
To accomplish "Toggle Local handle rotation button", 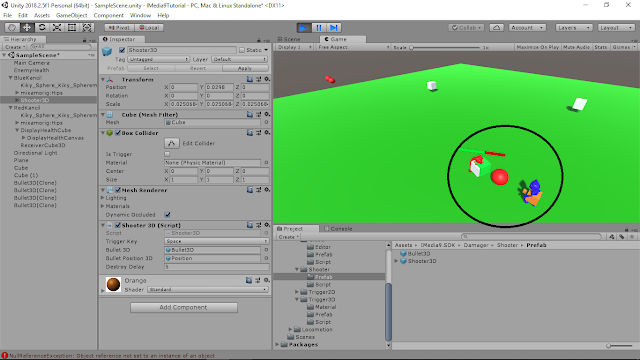I will [x=149, y=27].
